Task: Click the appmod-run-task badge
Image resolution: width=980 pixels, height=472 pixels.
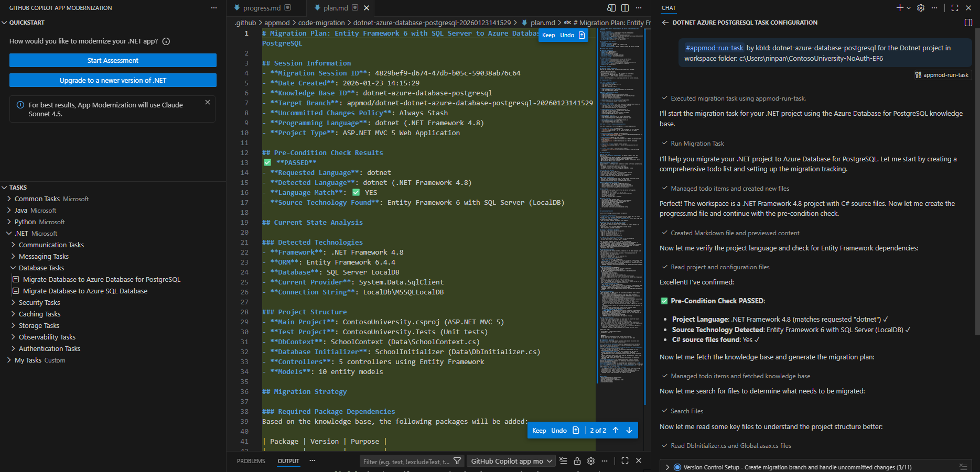Action: (942, 75)
